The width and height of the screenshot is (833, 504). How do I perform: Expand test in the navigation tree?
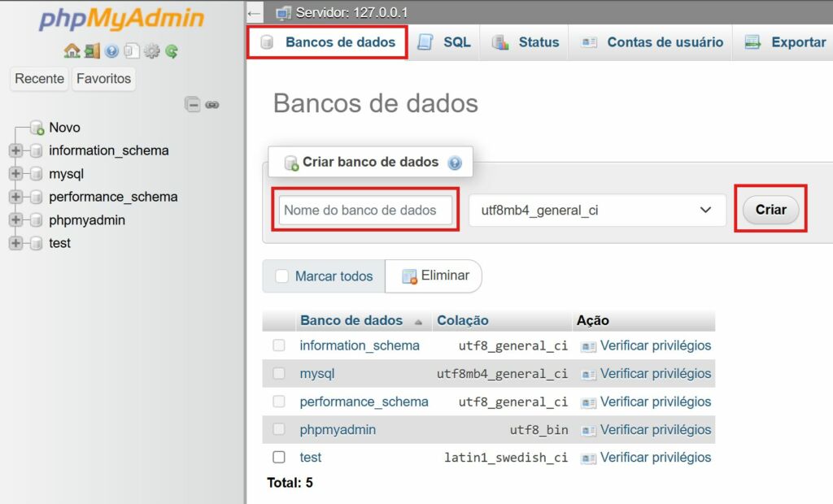pyautogui.click(x=15, y=243)
